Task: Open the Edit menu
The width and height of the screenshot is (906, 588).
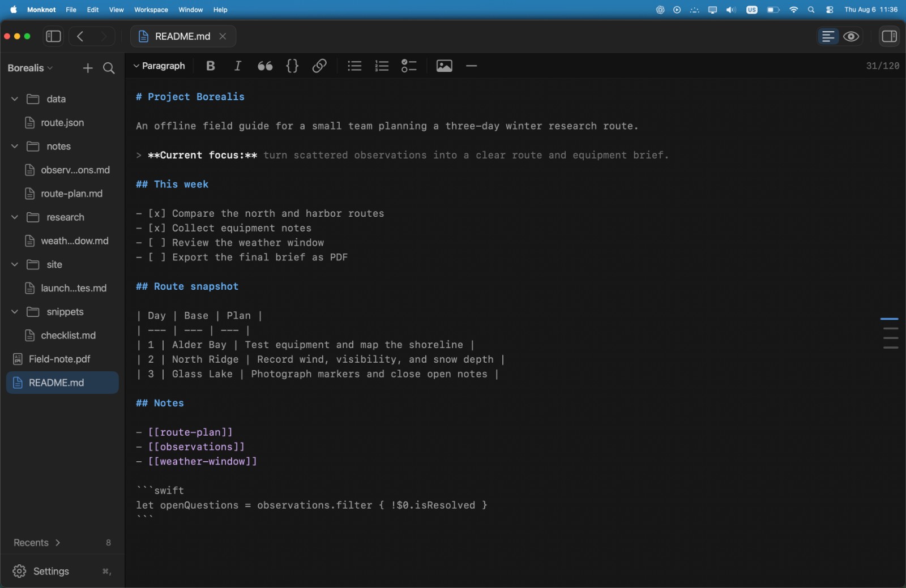Action: click(93, 10)
